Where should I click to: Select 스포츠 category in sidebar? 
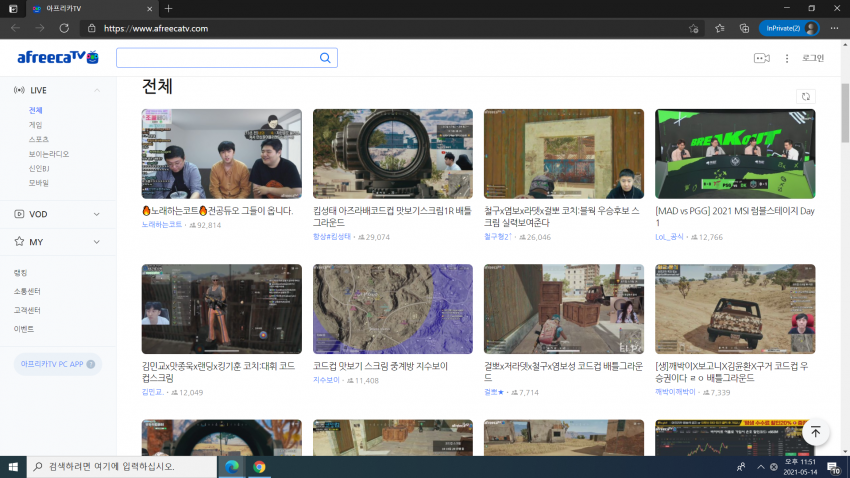[x=38, y=139]
